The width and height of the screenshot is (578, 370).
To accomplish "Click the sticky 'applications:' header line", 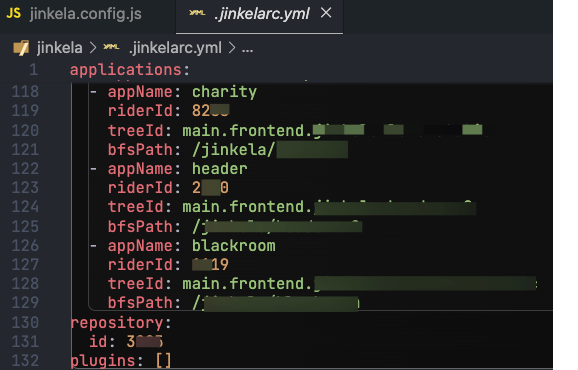I will point(129,70).
